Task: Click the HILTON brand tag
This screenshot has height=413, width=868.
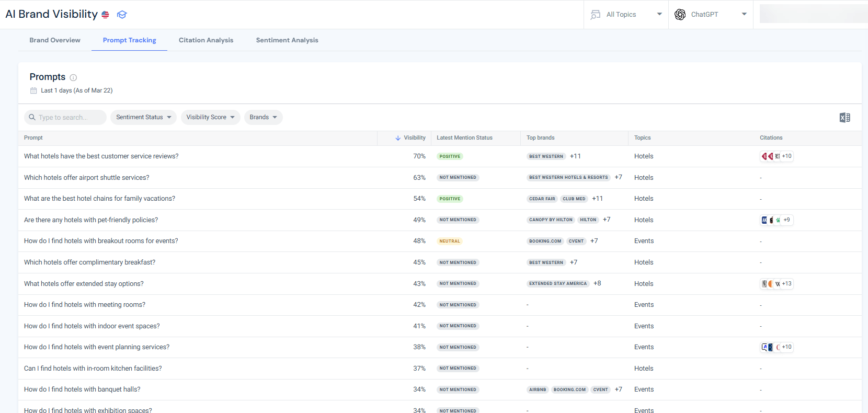Action: pos(588,220)
